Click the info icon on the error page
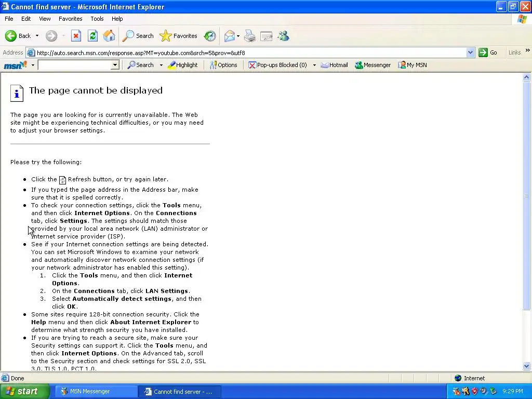 click(17, 93)
